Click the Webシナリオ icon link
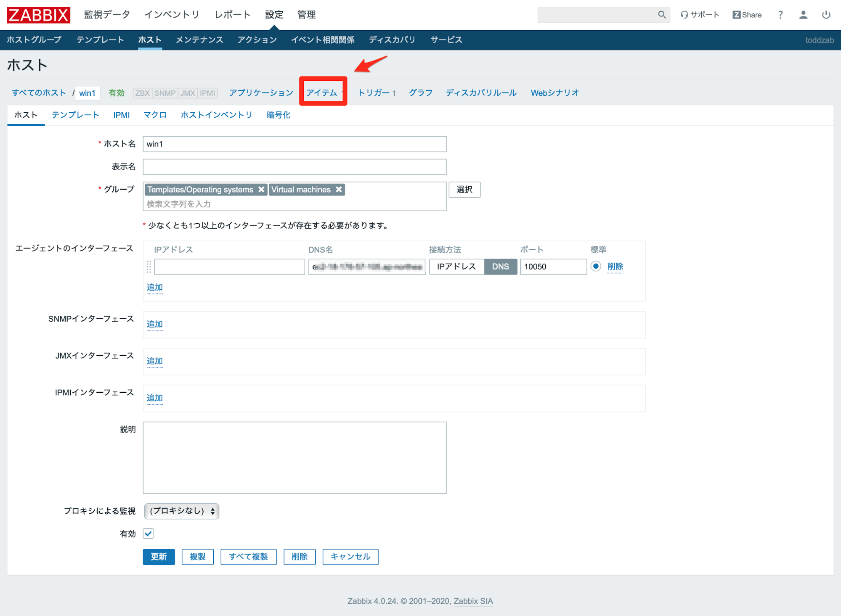The width and height of the screenshot is (841, 616). point(554,93)
